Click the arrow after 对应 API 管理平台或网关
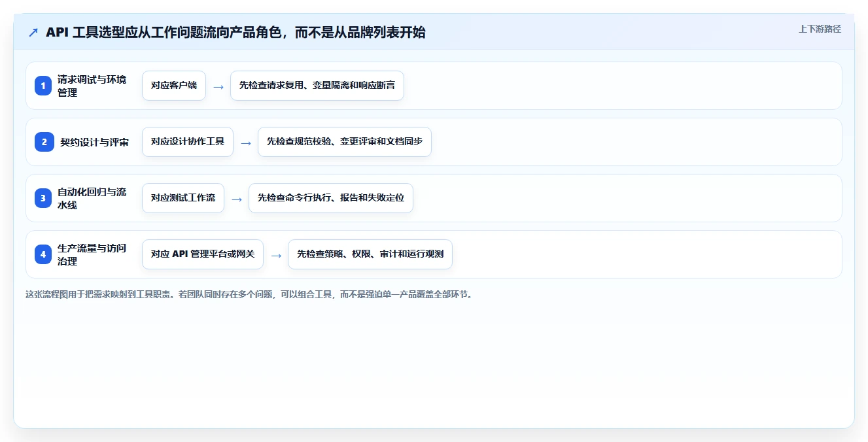The width and height of the screenshot is (868, 442). coord(276,255)
